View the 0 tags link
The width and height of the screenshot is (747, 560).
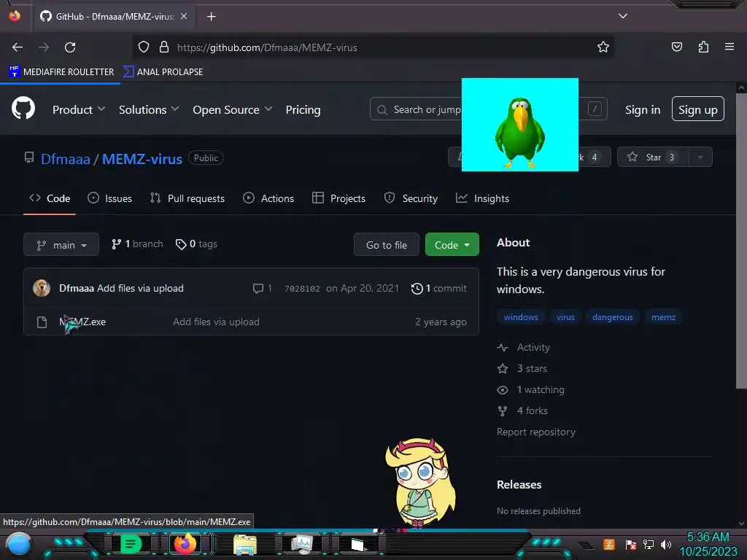(x=196, y=244)
